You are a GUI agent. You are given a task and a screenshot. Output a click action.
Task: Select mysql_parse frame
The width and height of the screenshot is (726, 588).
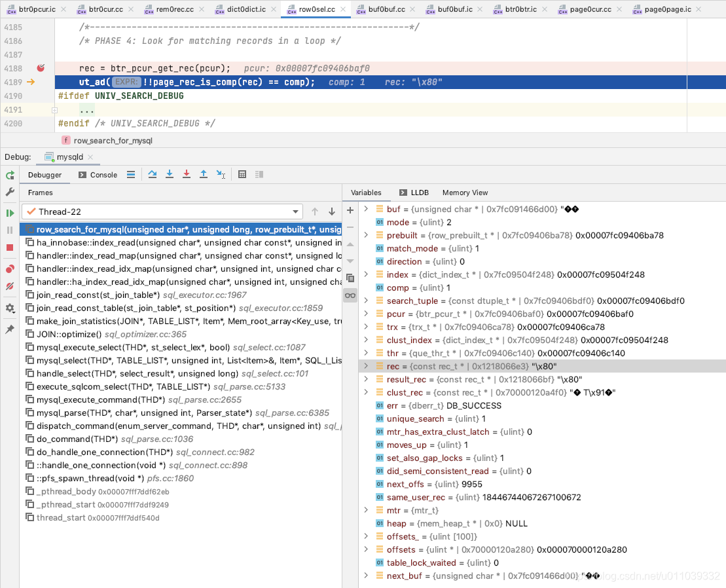(x=181, y=413)
